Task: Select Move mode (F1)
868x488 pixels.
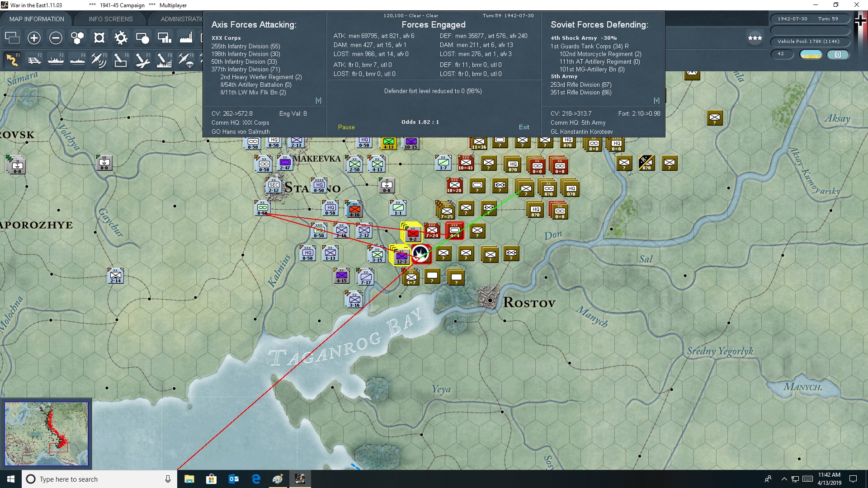Action: 12,60
